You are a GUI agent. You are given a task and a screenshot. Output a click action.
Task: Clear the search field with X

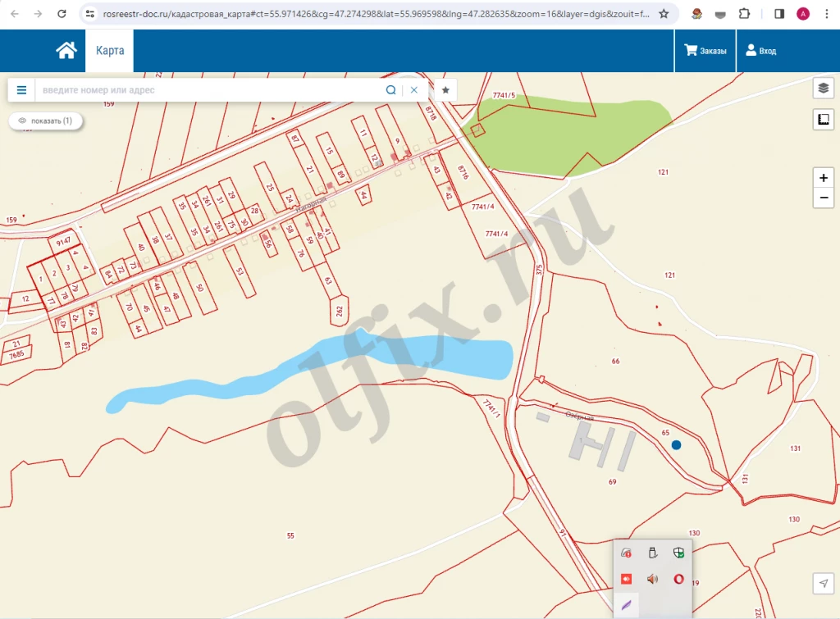pos(414,90)
